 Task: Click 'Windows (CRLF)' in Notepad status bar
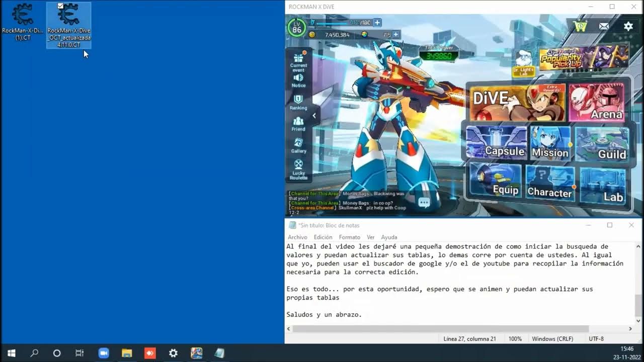(x=552, y=339)
